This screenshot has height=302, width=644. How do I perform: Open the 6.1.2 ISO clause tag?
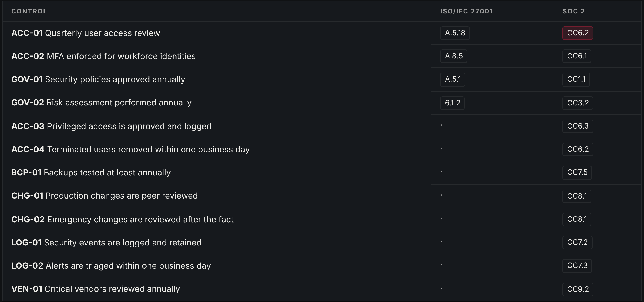[452, 103]
